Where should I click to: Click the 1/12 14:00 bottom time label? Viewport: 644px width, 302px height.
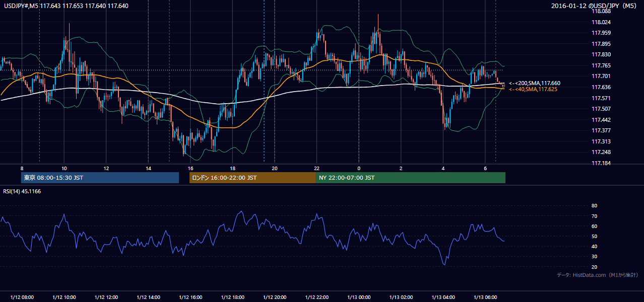148,297
